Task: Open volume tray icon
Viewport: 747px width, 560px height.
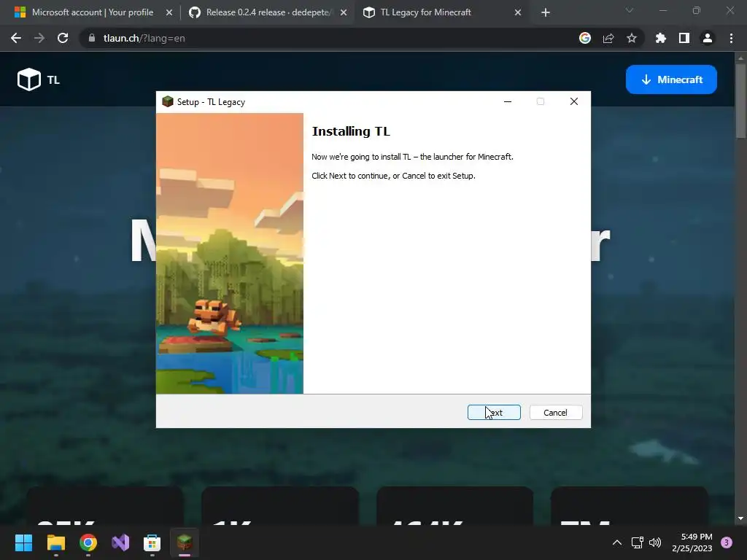Action: pyautogui.click(x=655, y=542)
